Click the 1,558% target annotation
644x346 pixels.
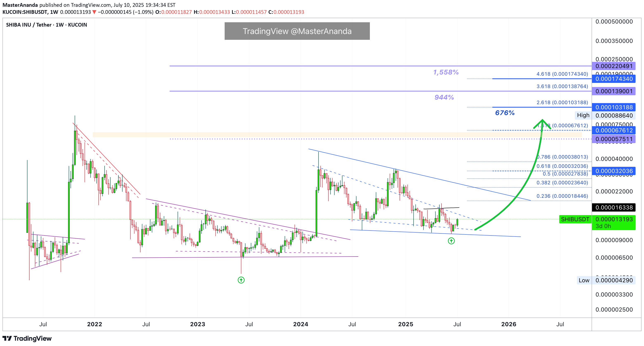click(446, 72)
